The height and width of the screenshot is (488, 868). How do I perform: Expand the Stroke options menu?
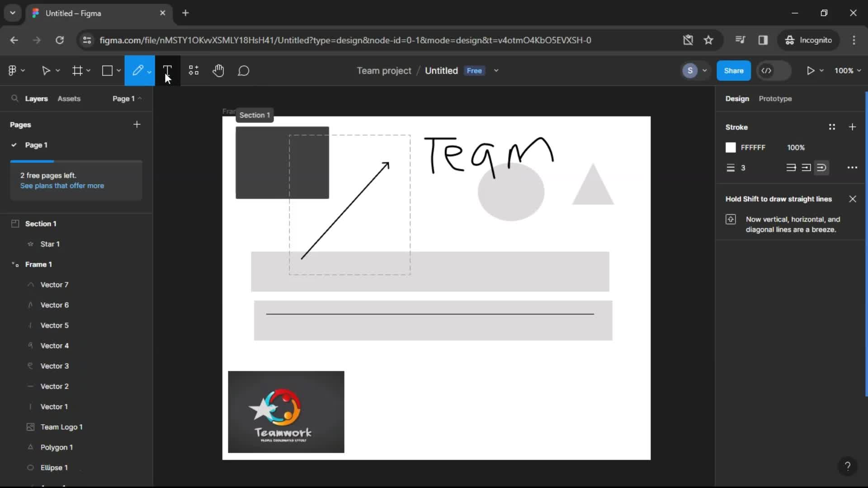(852, 168)
